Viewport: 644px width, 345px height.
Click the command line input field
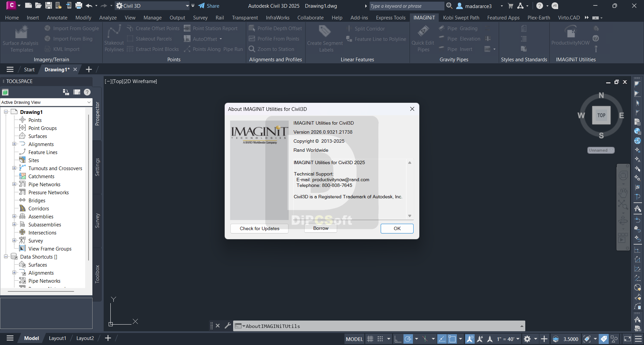pos(379,326)
